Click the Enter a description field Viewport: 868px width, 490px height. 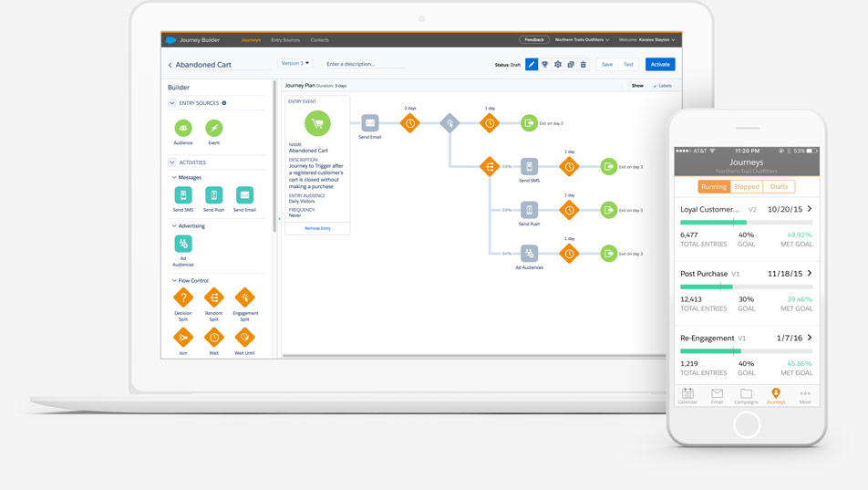click(365, 65)
